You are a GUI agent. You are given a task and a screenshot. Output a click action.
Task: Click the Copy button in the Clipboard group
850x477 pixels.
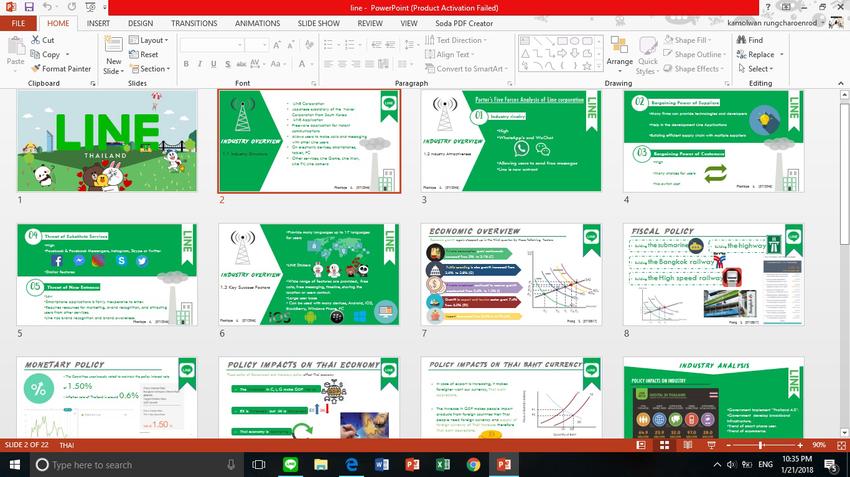46,54
